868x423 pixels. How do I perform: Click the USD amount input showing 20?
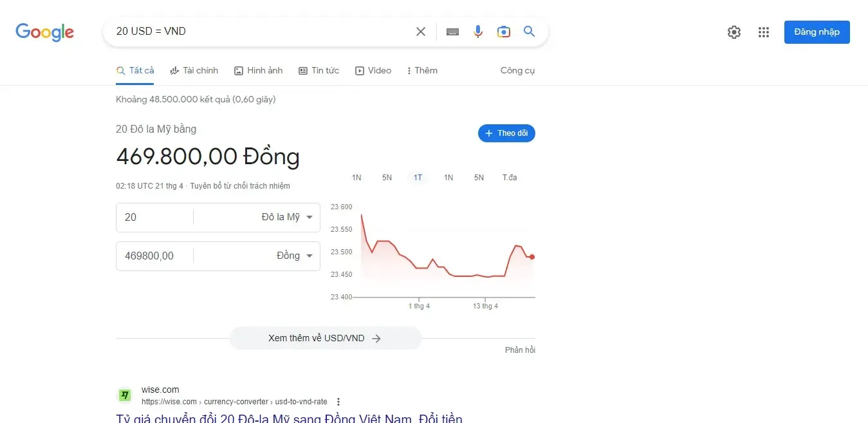(x=154, y=217)
